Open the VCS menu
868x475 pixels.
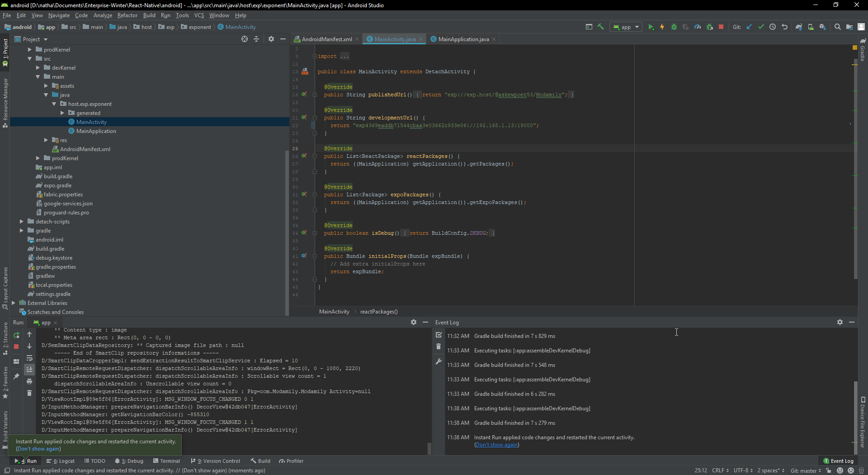tap(199, 15)
